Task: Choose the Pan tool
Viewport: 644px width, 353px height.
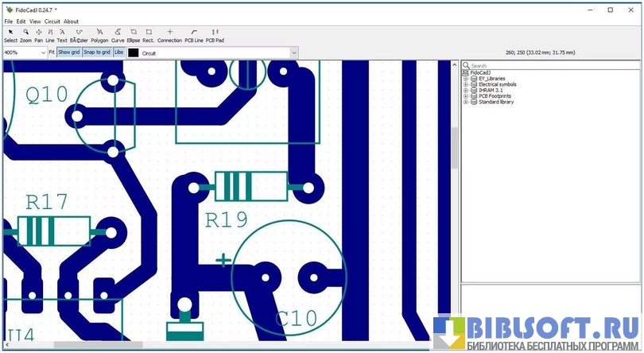Action: pyautogui.click(x=38, y=35)
